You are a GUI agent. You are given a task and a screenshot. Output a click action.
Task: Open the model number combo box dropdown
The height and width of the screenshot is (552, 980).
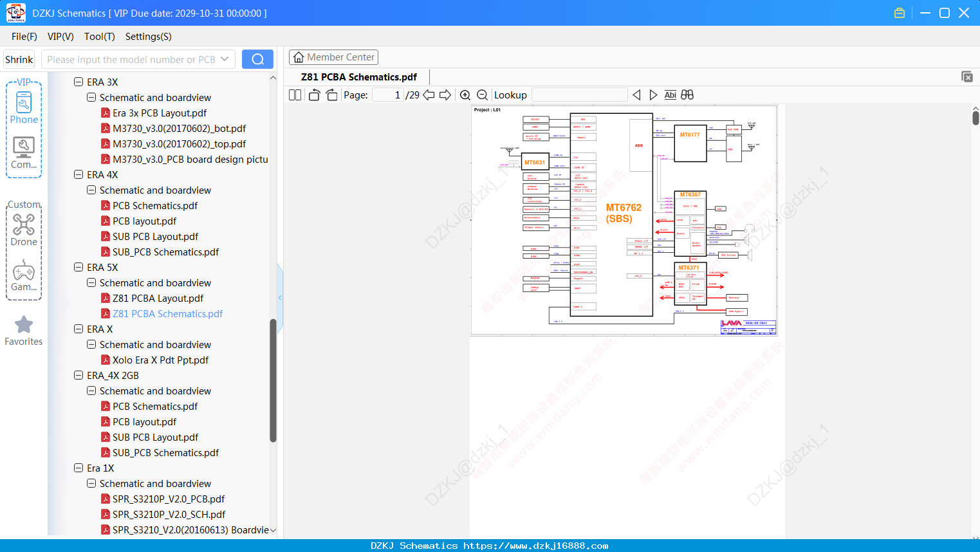point(225,59)
